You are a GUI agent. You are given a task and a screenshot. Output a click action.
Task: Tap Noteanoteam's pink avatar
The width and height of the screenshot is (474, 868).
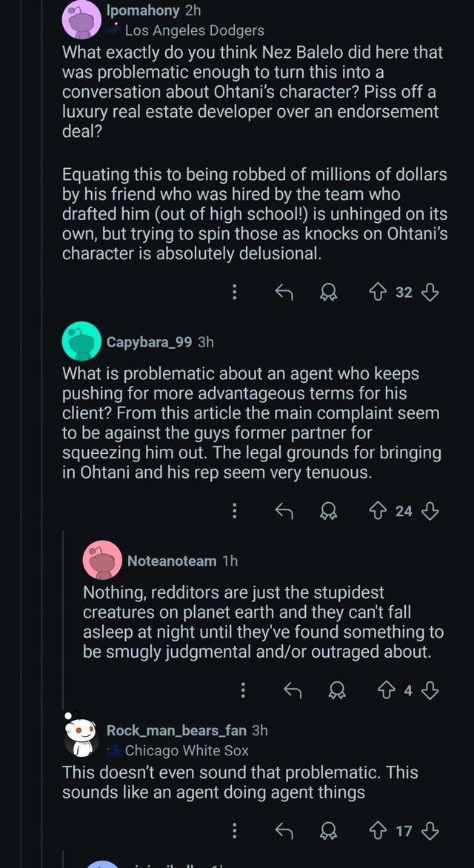click(x=101, y=560)
